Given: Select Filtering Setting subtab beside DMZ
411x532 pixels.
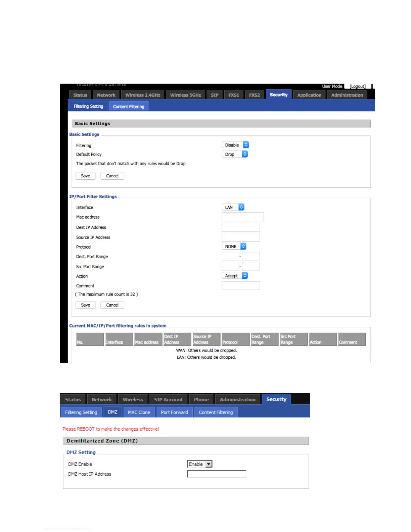Looking at the screenshot, I should pos(81,412).
